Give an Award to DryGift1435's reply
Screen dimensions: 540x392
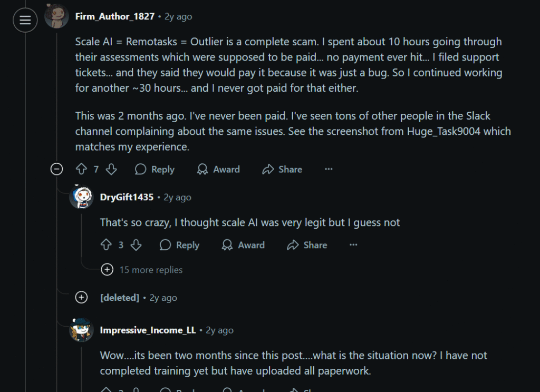pos(243,245)
